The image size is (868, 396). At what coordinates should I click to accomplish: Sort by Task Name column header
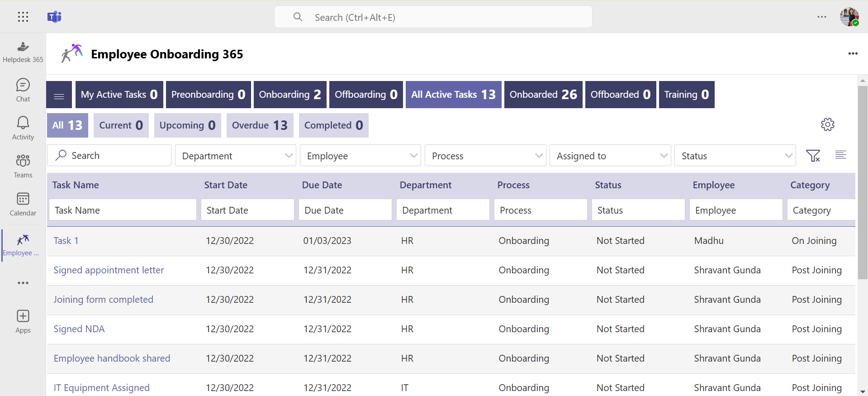point(76,185)
